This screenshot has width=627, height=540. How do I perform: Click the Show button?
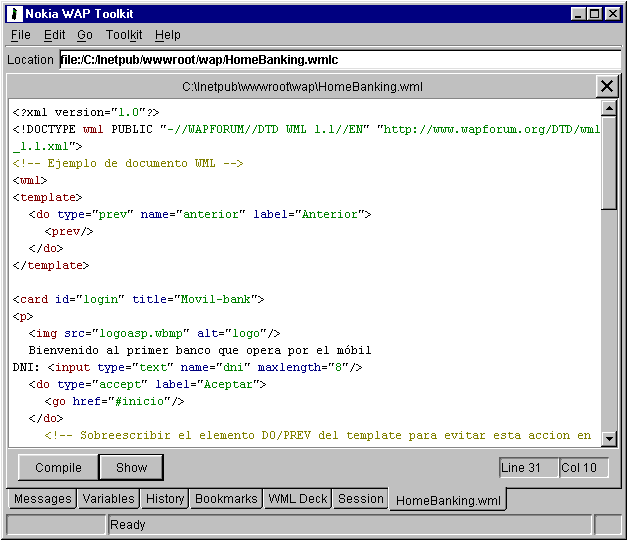[x=131, y=467]
